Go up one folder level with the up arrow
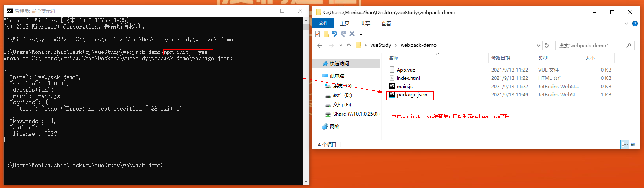Image resolution: width=644 pixels, height=188 pixels. pyautogui.click(x=349, y=46)
